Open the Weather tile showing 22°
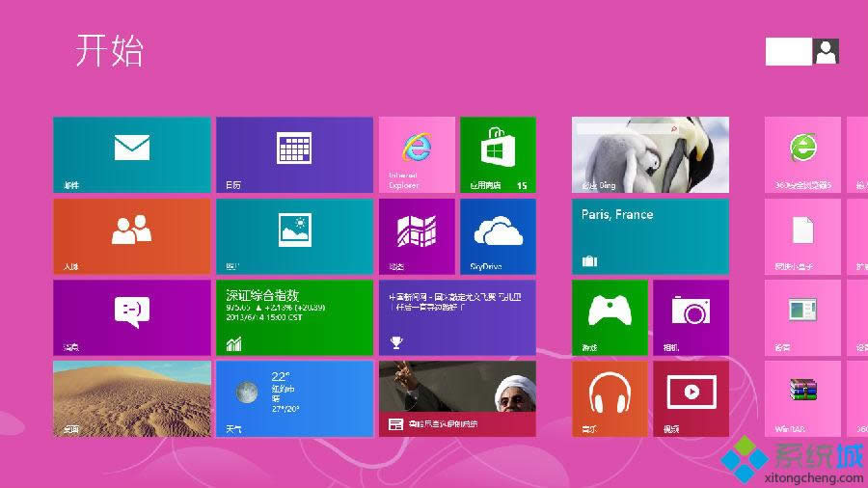The image size is (868, 488). (x=294, y=398)
